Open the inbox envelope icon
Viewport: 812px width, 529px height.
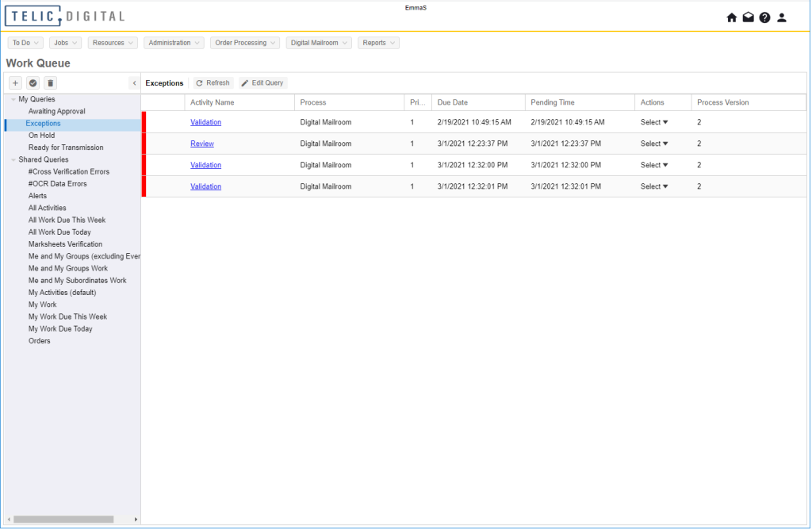click(748, 17)
